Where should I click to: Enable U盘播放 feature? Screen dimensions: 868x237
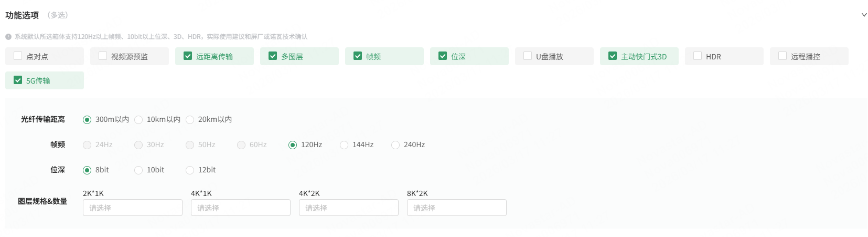pos(528,56)
